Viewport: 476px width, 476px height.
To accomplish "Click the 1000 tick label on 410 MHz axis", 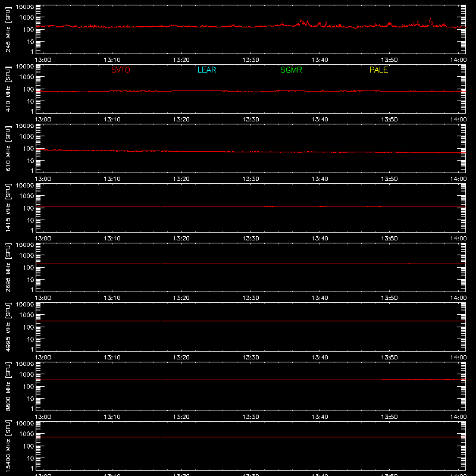I will click(27, 77).
